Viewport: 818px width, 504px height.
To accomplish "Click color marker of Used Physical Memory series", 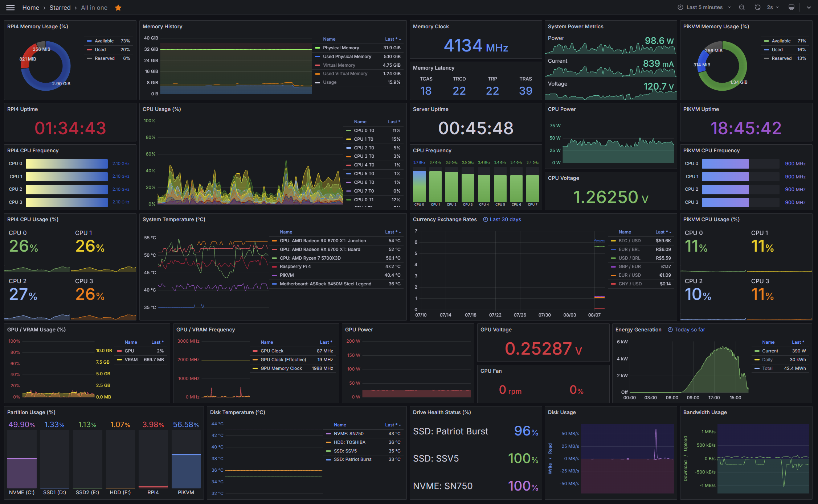I will pyautogui.click(x=318, y=57).
